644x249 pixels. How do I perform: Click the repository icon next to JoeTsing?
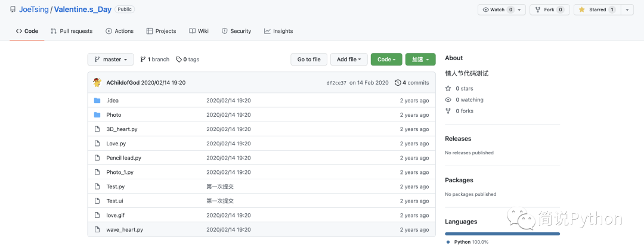coord(13,10)
